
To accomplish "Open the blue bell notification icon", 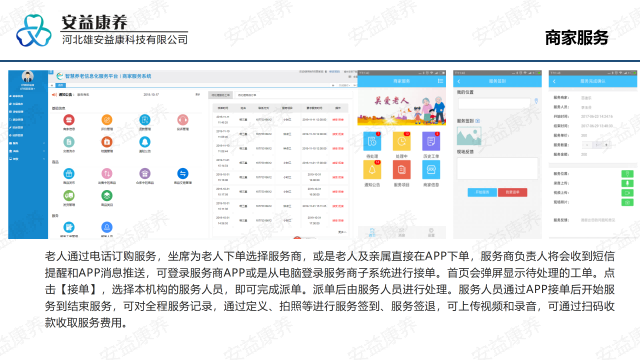I will coord(145,142).
